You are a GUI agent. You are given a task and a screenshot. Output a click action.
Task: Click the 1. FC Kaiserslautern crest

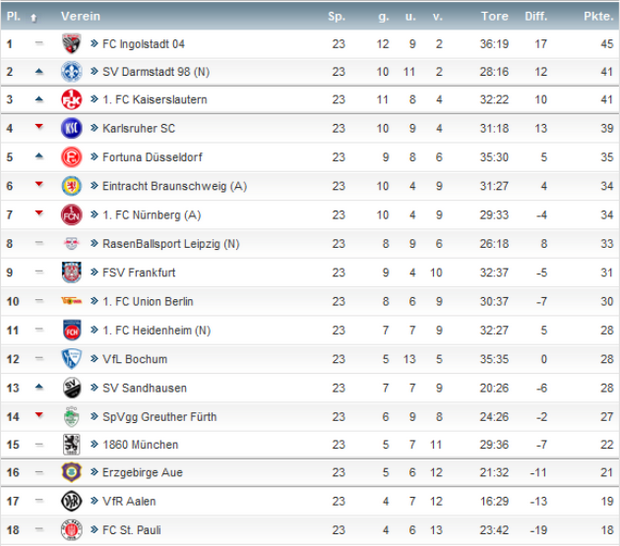click(x=72, y=100)
